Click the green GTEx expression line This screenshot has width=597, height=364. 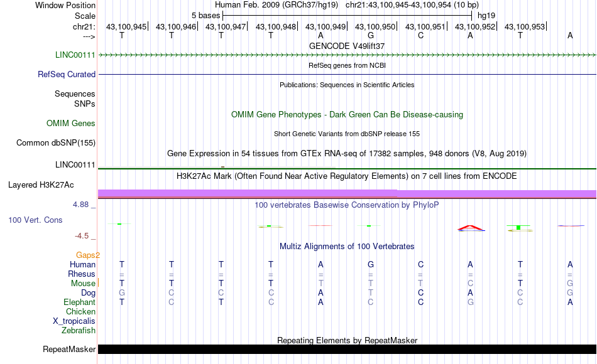[347, 168]
